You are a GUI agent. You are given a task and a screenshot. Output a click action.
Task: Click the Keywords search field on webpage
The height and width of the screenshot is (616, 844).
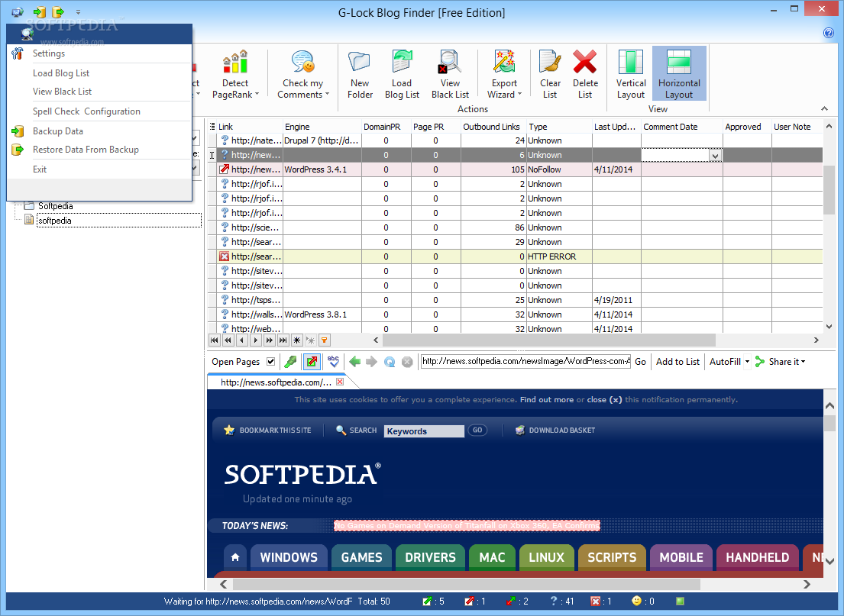tap(424, 431)
